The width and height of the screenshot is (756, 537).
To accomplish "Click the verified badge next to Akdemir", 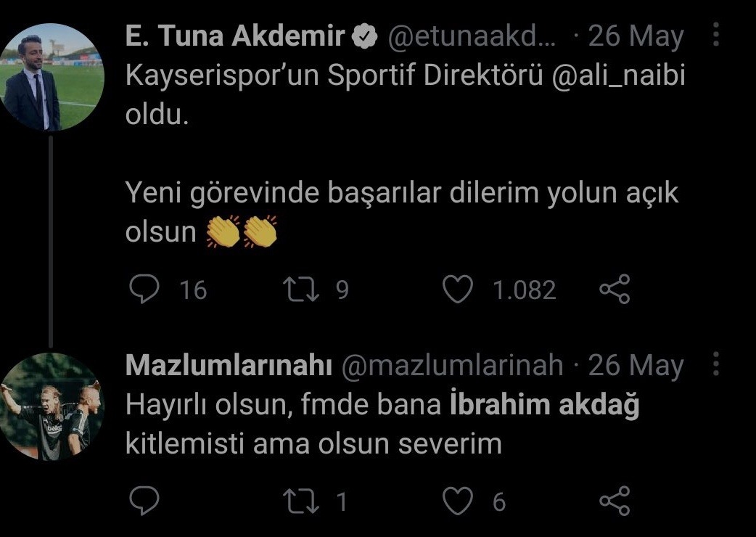I will pos(366,37).
